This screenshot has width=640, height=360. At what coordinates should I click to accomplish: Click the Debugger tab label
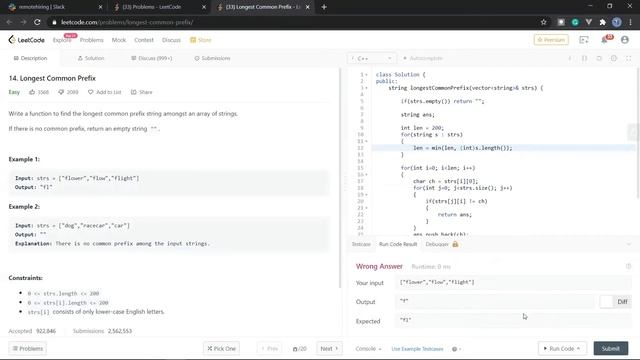437,244
